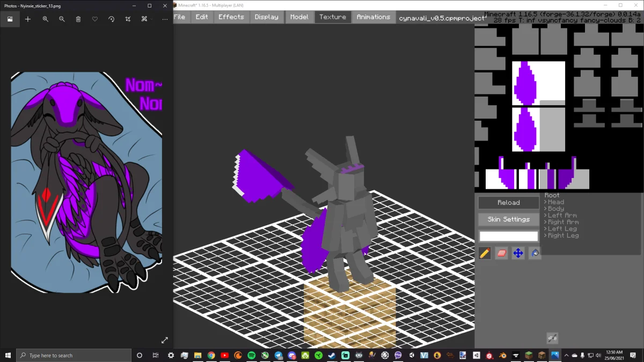Switch to the Texture tab

333,17
